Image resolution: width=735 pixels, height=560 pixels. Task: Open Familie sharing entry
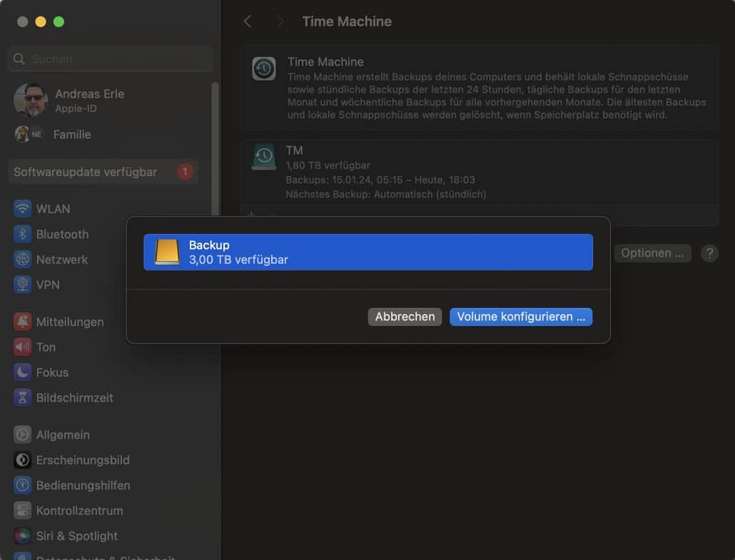72,135
